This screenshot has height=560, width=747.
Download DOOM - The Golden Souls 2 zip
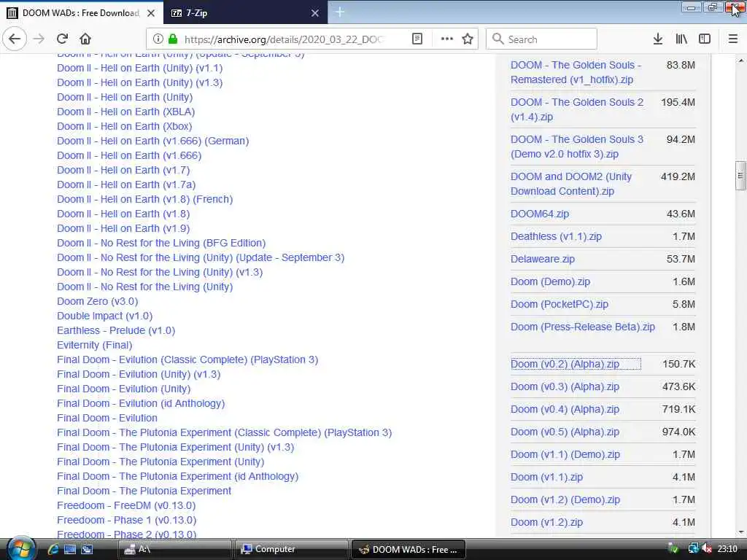coord(577,109)
